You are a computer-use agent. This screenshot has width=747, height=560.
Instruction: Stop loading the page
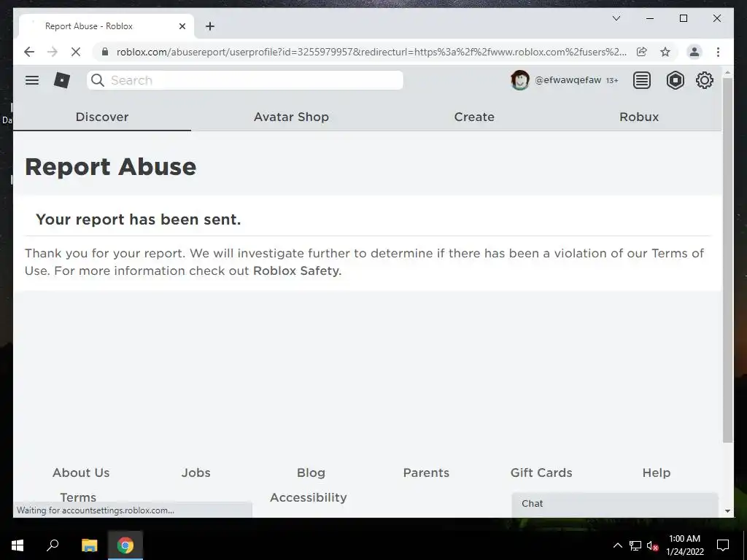[76, 52]
